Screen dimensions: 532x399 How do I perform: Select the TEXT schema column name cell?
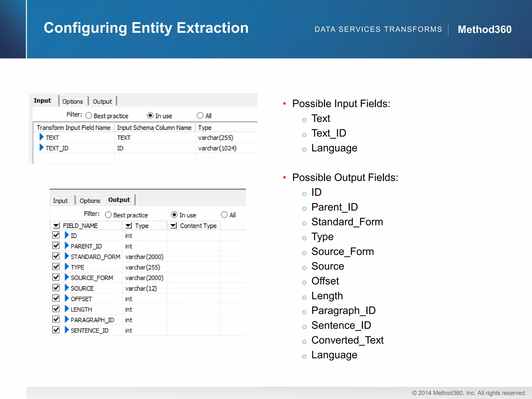coord(154,138)
